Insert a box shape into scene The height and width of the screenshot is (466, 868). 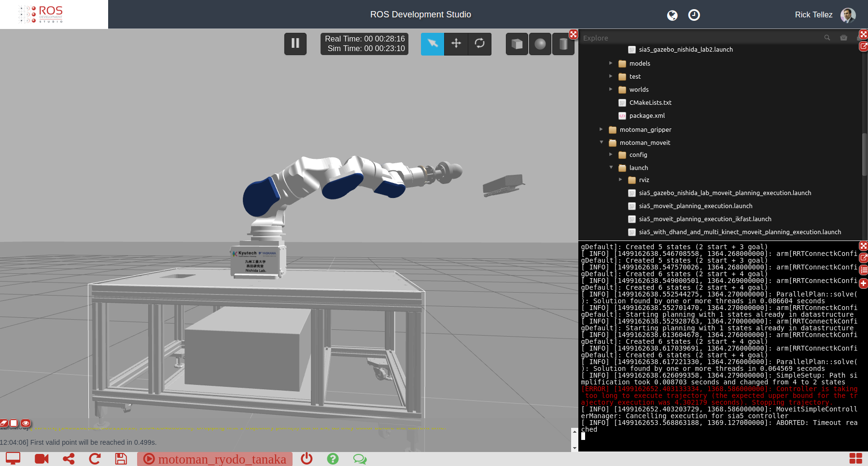click(x=517, y=44)
